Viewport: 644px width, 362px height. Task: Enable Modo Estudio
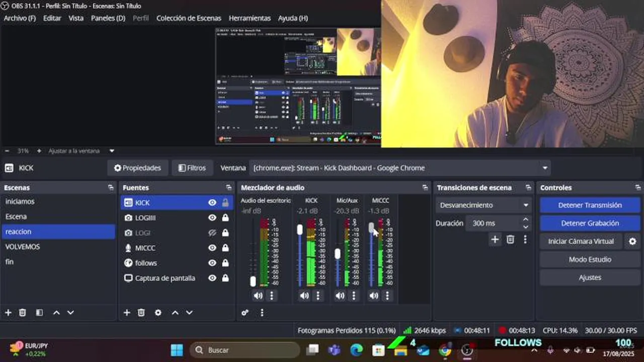[590, 259]
